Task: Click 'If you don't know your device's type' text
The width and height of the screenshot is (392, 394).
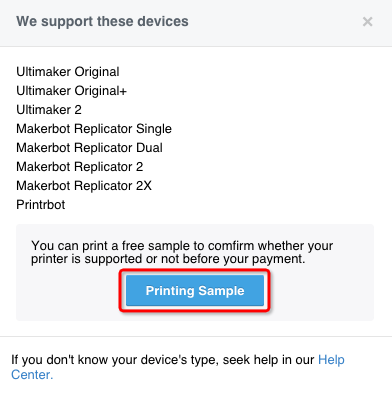Action: (115, 360)
